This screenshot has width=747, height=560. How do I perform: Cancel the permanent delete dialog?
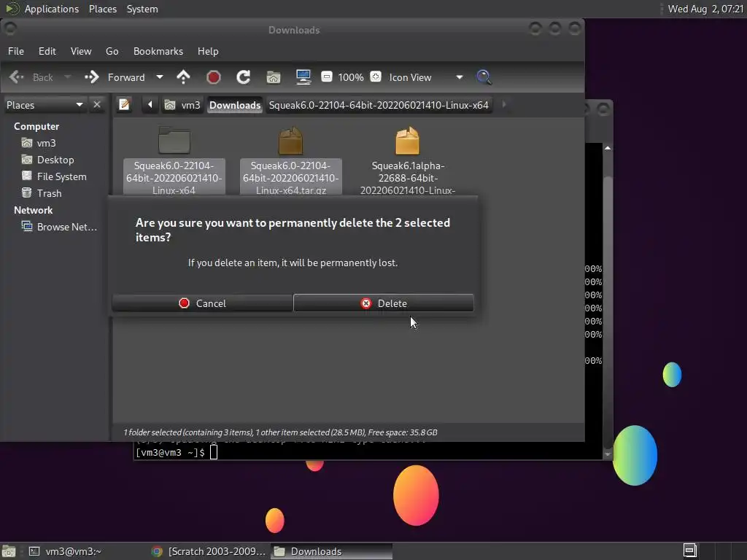(x=203, y=303)
